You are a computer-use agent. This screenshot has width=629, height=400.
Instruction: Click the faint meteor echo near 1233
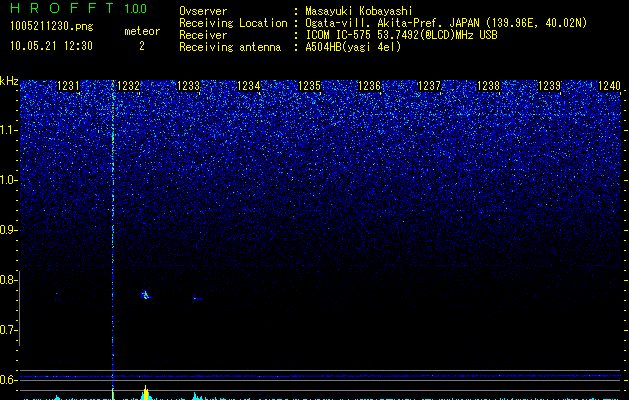(x=197, y=298)
